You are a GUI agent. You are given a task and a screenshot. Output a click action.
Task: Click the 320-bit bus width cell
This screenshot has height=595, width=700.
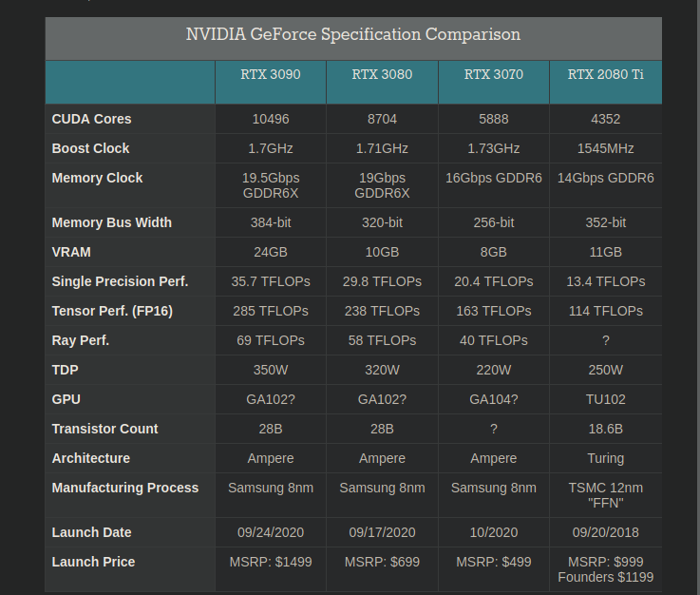click(382, 222)
